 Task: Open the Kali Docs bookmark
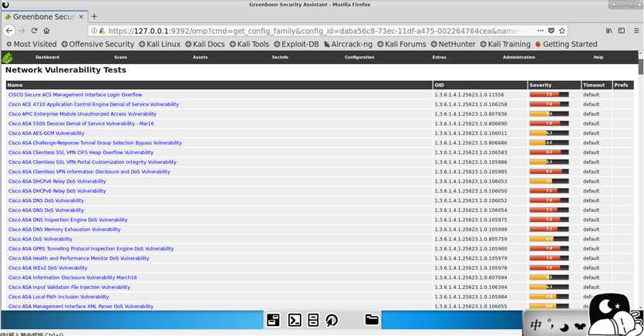[205, 44]
